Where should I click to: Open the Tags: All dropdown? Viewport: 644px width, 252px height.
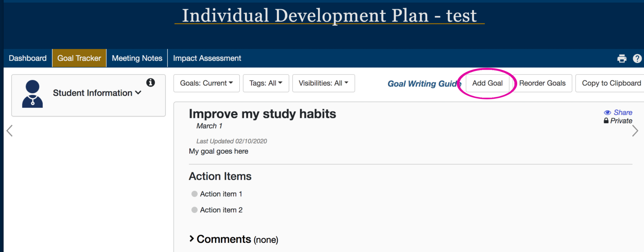pos(265,83)
